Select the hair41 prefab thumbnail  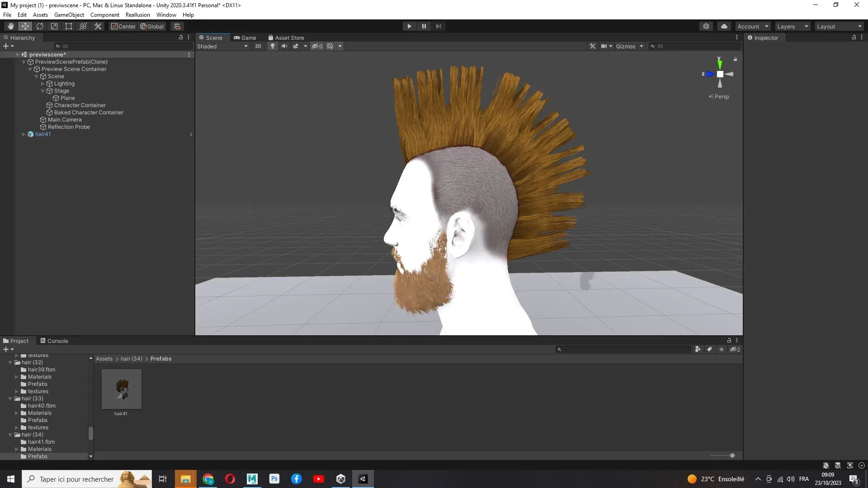[x=121, y=389]
